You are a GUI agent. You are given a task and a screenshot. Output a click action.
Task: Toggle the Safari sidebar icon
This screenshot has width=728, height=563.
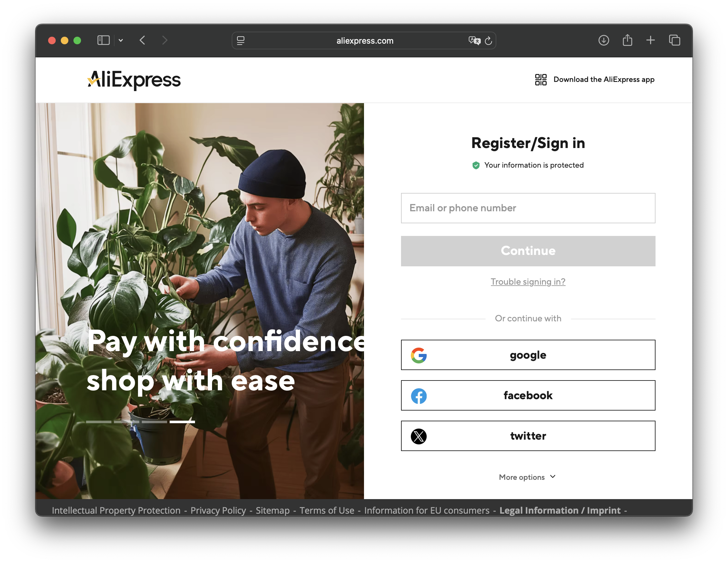coord(103,40)
